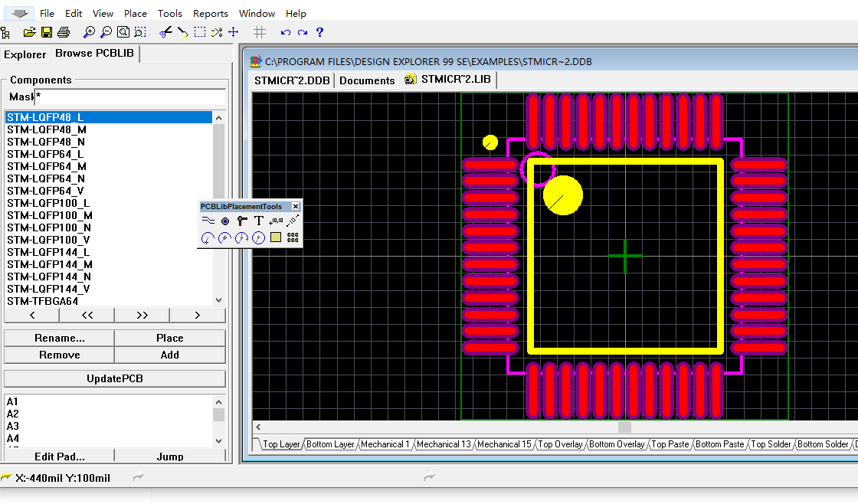
Task: Open the Reports menu
Action: coord(210,14)
